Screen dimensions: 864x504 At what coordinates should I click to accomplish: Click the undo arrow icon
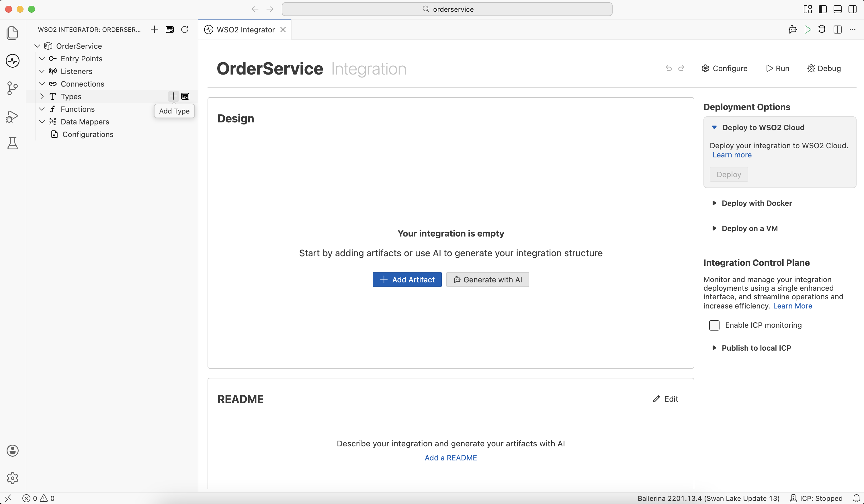pyautogui.click(x=668, y=68)
